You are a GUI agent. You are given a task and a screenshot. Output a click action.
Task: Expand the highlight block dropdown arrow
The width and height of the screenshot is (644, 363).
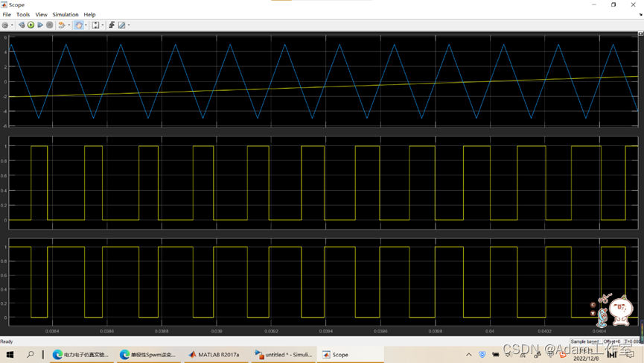point(68,25)
